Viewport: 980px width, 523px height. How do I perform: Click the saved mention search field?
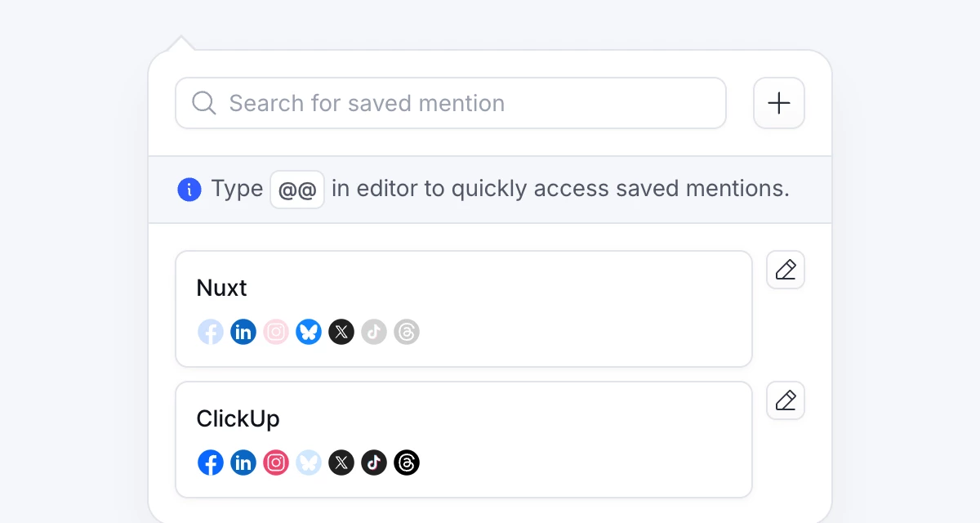451,103
